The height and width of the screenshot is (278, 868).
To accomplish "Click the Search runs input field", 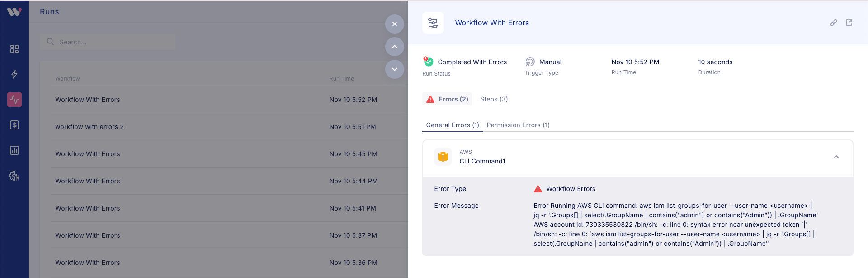I will point(113,42).
